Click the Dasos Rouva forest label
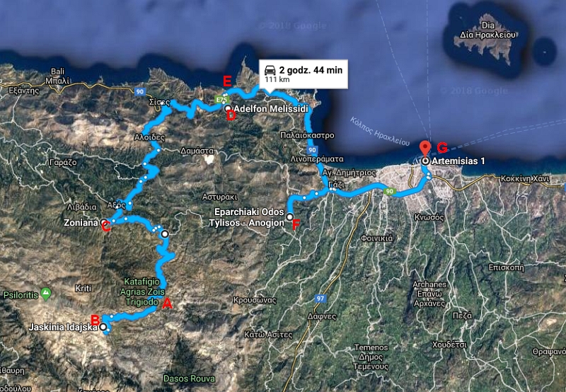The image size is (566, 392). click(x=189, y=379)
